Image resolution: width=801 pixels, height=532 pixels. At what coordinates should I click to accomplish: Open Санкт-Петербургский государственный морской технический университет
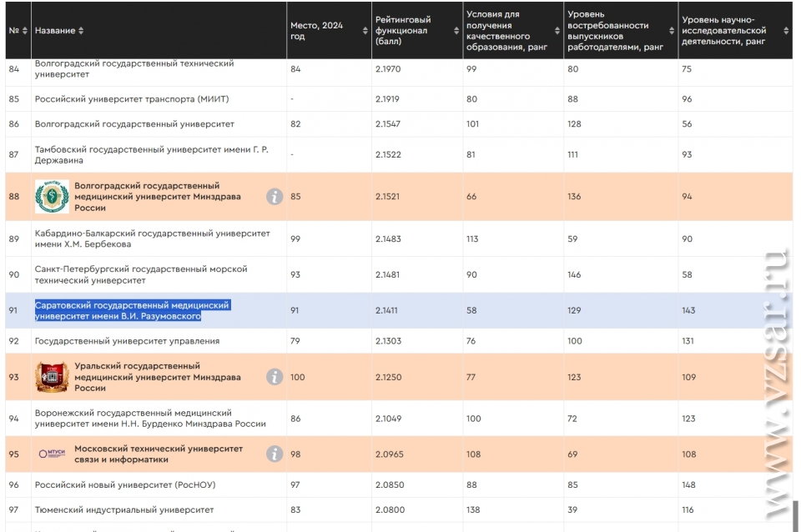click(141, 274)
